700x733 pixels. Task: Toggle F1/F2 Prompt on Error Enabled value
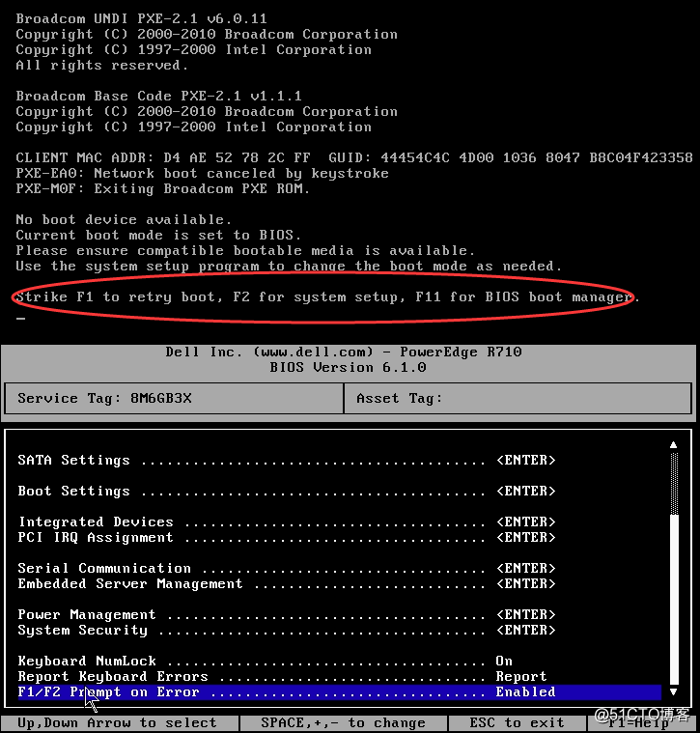(x=525, y=691)
